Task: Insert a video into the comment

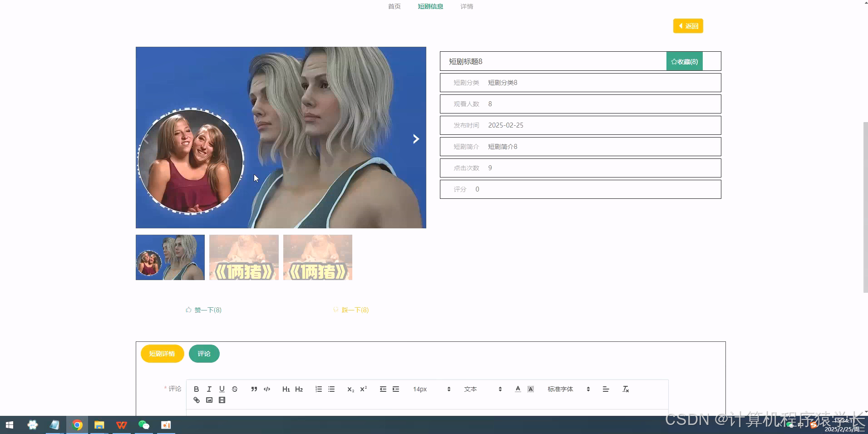Action: click(222, 400)
